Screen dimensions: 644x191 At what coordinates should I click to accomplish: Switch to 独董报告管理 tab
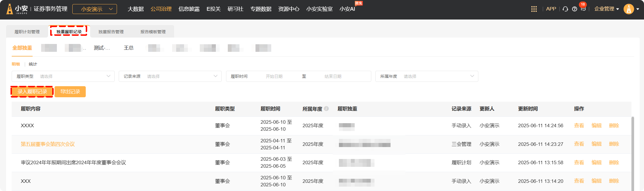(111, 32)
